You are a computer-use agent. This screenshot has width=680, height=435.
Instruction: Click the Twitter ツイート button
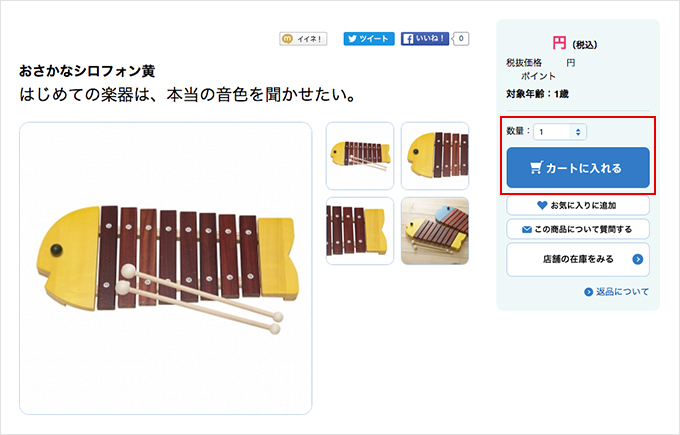click(369, 39)
